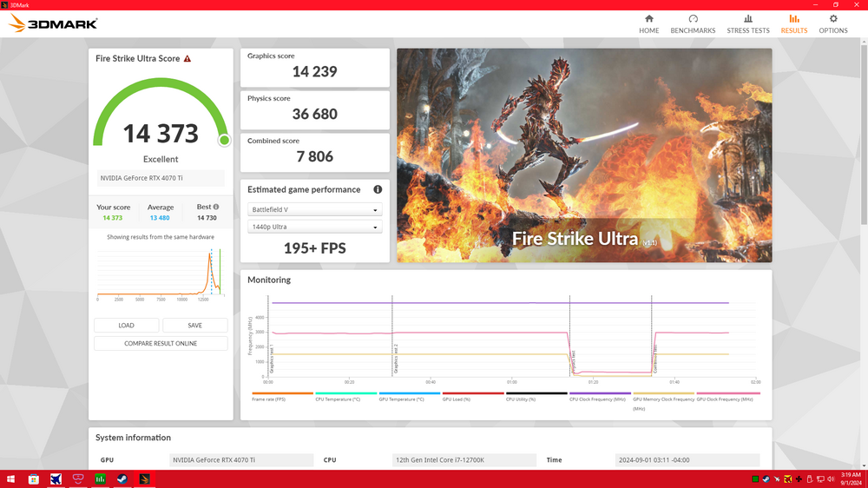Click the score warning triangle icon
Screen dimensions: 868x488
tap(187, 58)
